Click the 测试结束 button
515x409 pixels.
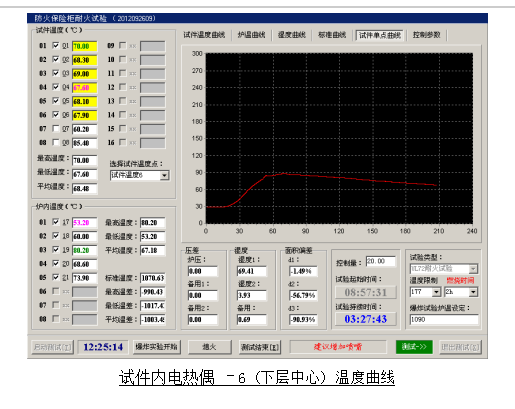point(260,347)
